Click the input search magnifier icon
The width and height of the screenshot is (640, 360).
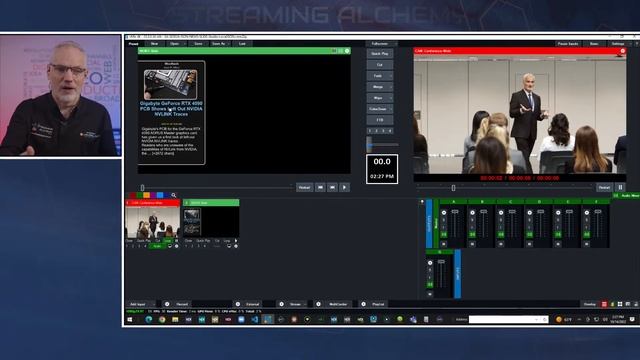173,195
